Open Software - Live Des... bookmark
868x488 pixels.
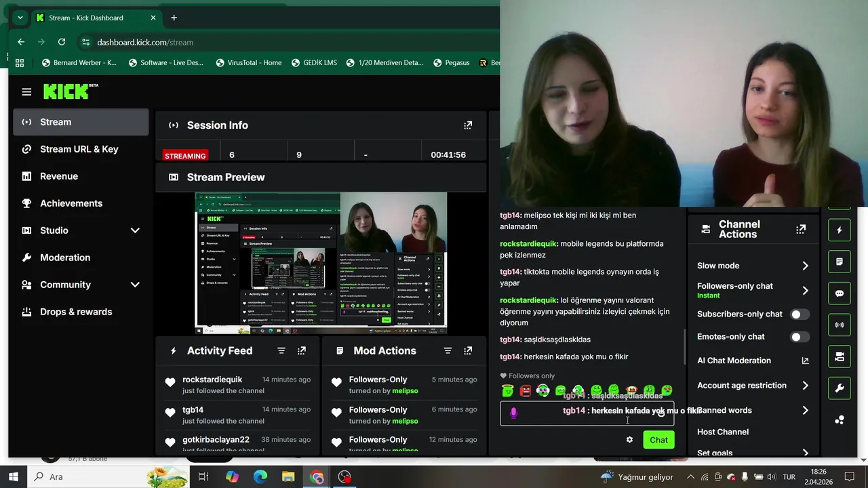tap(165, 62)
